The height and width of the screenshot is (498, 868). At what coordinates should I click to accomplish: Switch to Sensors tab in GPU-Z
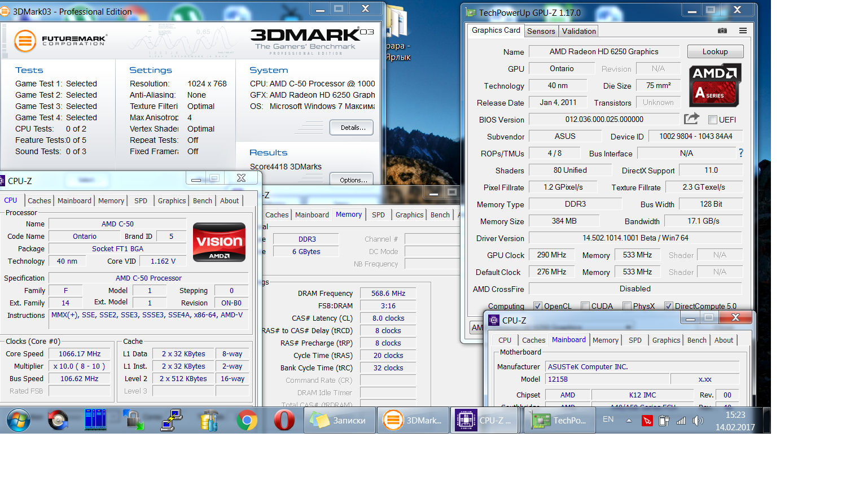tap(541, 31)
